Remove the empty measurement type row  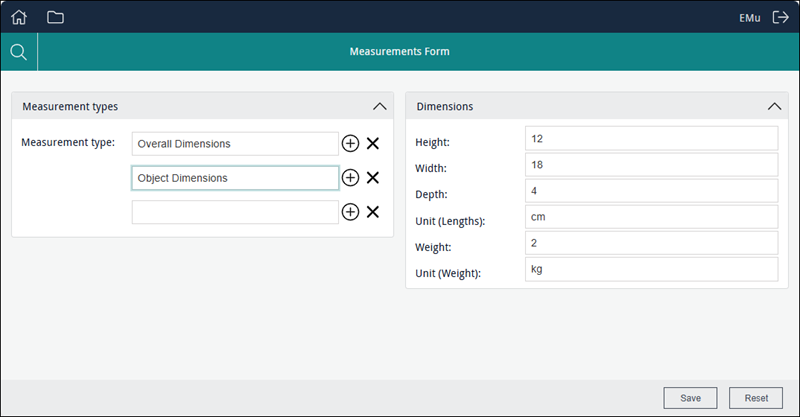point(373,212)
